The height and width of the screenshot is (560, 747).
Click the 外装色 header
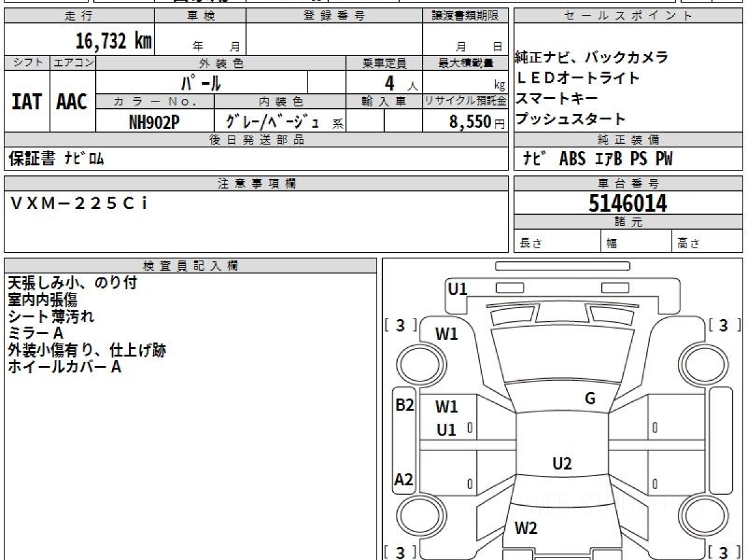pyautogui.click(x=221, y=63)
